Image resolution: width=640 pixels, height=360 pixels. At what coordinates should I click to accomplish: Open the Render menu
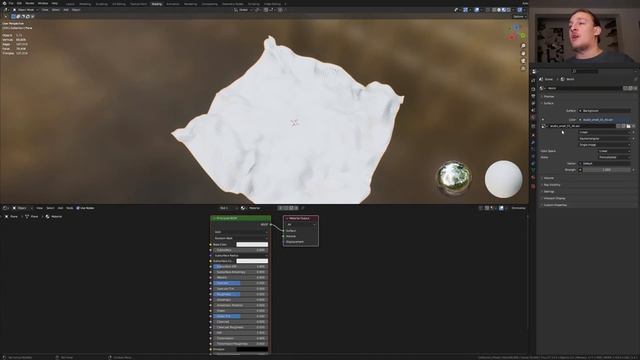point(30,3)
